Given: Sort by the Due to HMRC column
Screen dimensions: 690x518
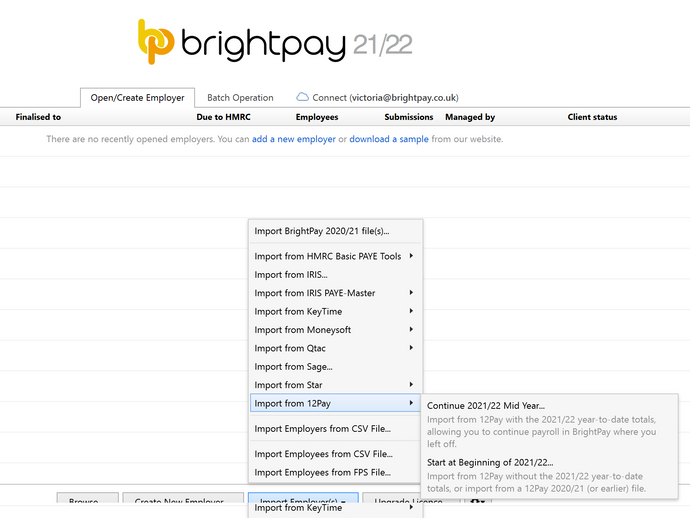Looking at the screenshot, I should click(x=224, y=117).
